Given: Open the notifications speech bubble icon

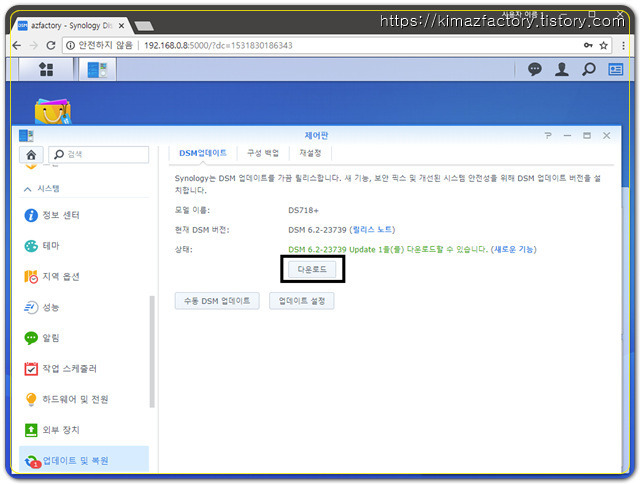Looking at the screenshot, I should (x=535, y=69).
